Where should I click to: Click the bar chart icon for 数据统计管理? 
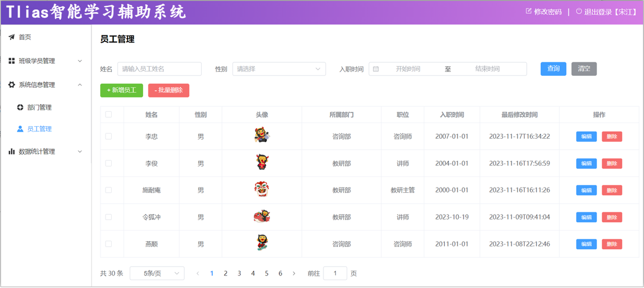tap(12, 151)
